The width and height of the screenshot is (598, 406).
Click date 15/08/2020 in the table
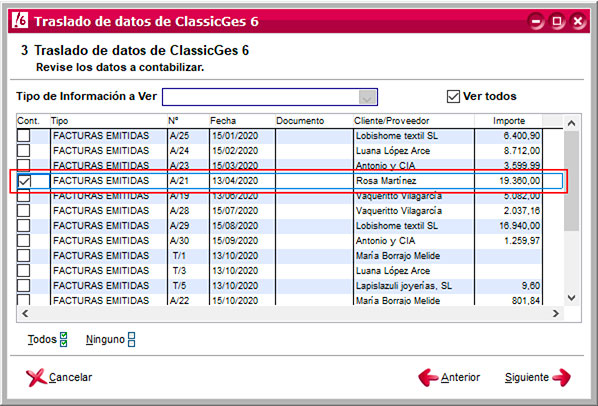click(x=242, y=226)
